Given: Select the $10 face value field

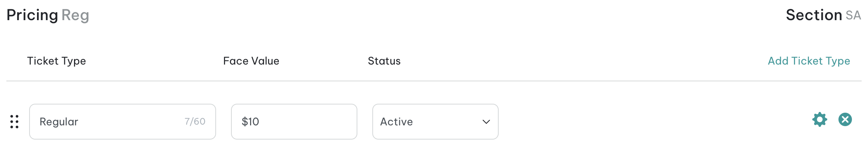Looking at the screenshot, I should (x=294, y=122).
